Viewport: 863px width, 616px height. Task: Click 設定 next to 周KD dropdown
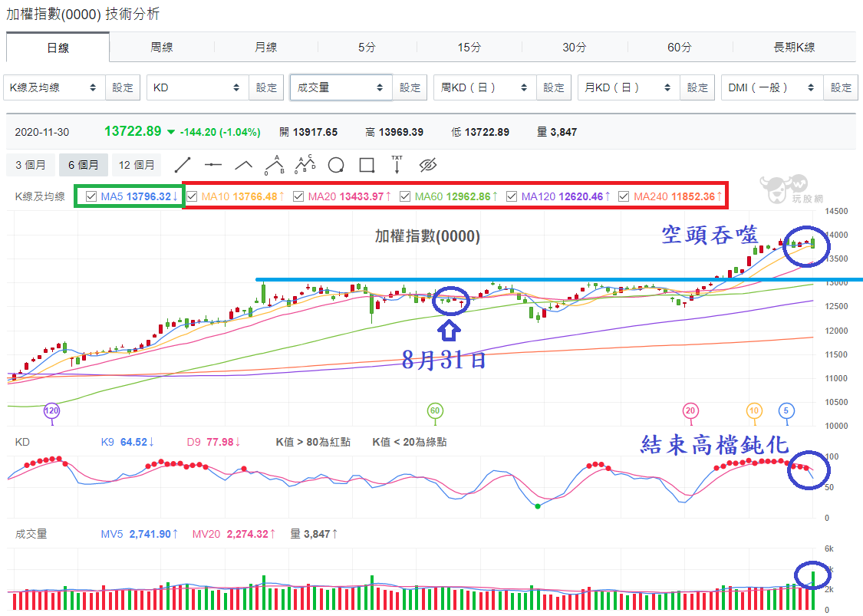[554, 87]
